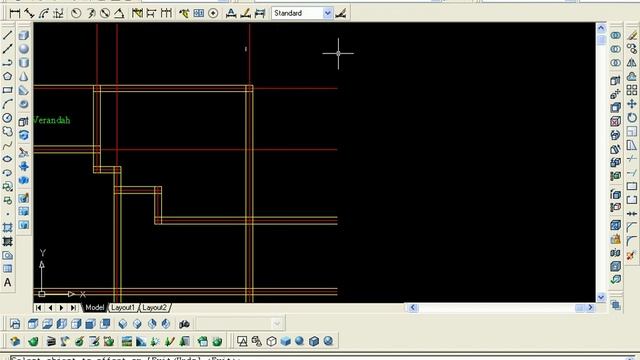Go to next layout tab arrow
The height and width of the screenshot is (360, 640).
pyautogui.click(x=62, y=308)
